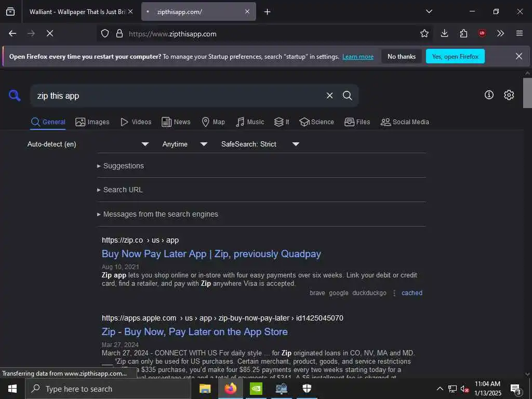Open the extensions puzzle icon
The image size is (532, 399).
point(463,33)
